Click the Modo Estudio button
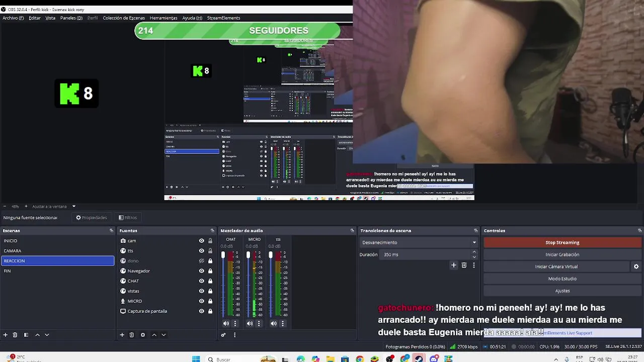 click(x=562, y=279)
